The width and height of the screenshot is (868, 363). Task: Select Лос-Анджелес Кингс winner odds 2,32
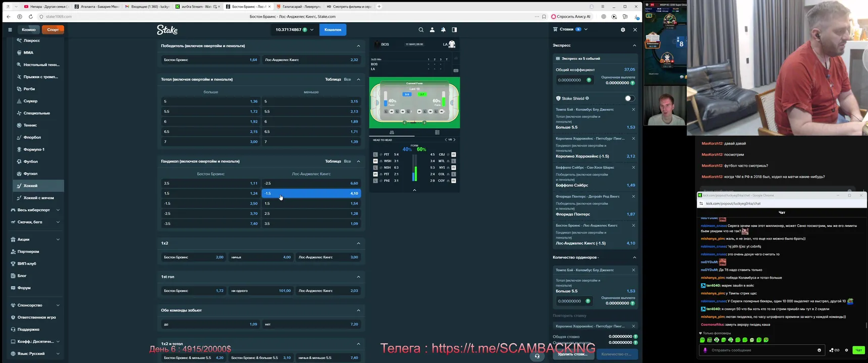click(x=311, y=59)
